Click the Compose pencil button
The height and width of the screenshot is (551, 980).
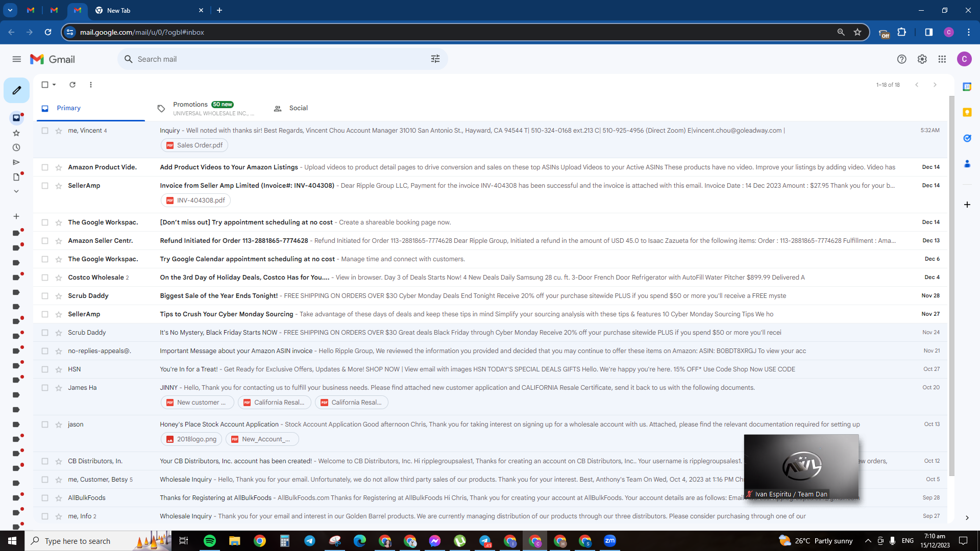point(17,90)
